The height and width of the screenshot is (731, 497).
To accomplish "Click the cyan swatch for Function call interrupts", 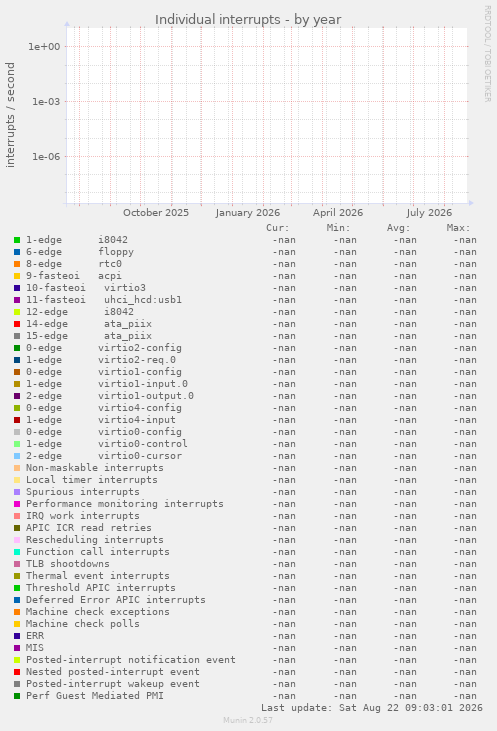I will point(17,552).
